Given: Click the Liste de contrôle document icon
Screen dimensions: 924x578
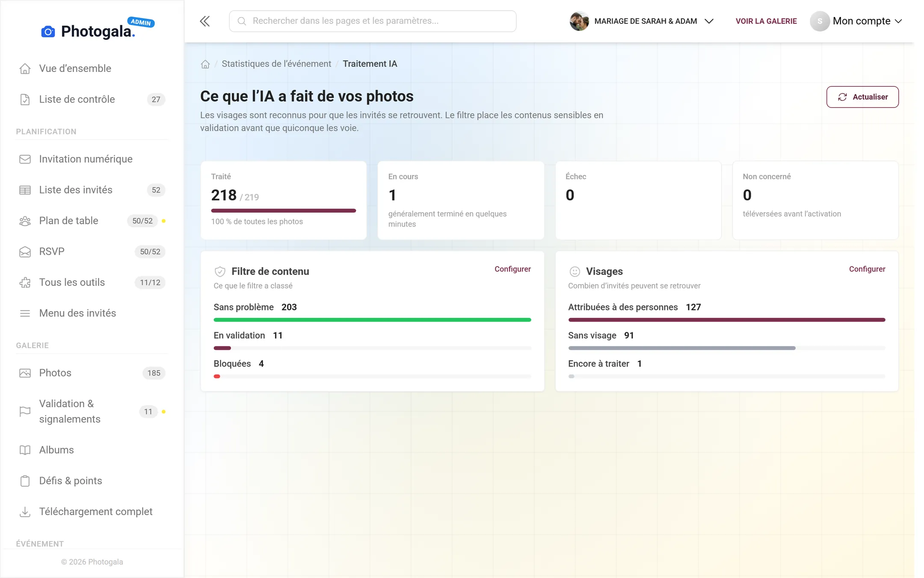Looking at the screenshot, I should coord(25,99).
